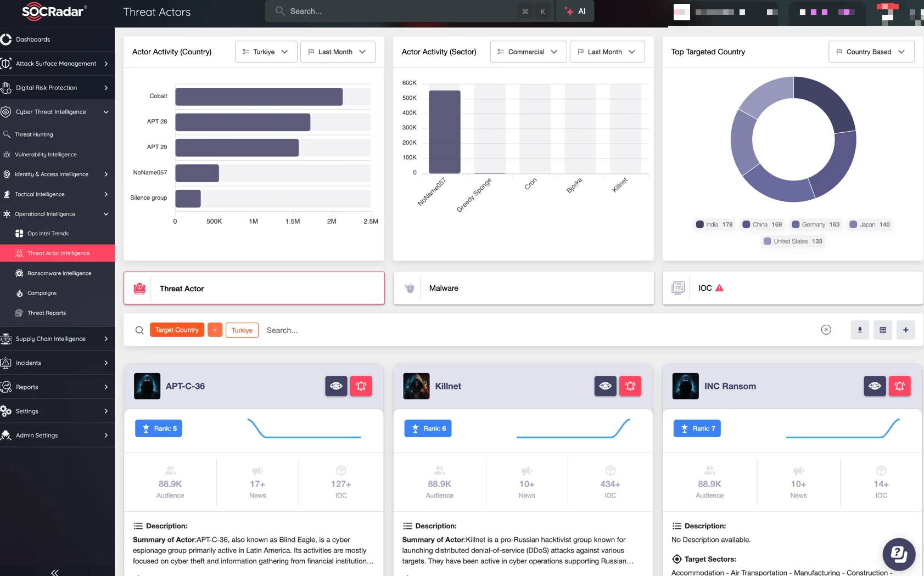Viewport: 924px width, 576px height.
Task: Click United States legend color swatch
Action: [x=768, y=241]
